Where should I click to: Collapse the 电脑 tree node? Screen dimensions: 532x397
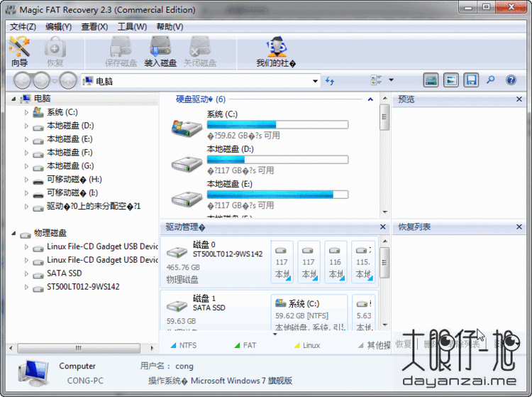13,99
